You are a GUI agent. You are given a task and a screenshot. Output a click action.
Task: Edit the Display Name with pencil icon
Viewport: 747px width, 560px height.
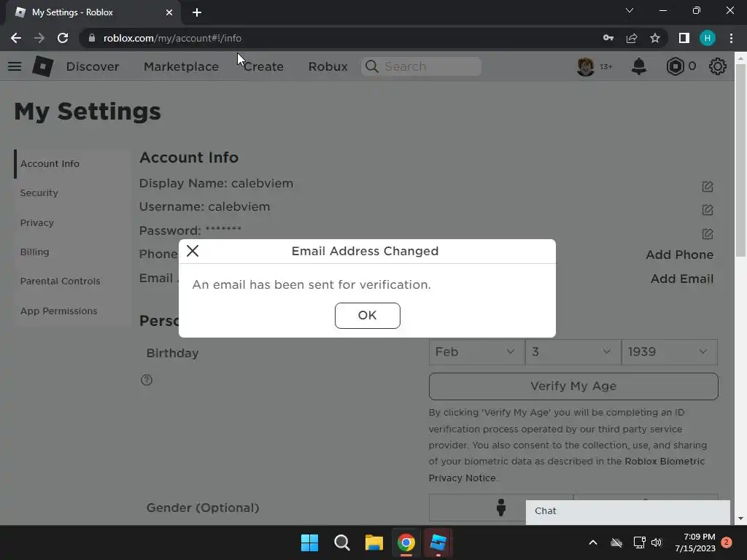pyautogui.click(x=708, y=187)
